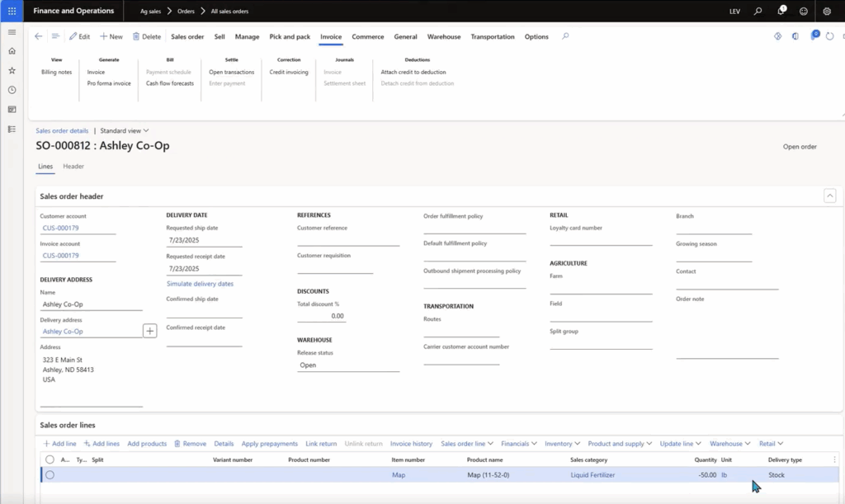This screenshot has height=504, width=845.
Task: Click the top bar search magnifier
Action: [758, 11]
